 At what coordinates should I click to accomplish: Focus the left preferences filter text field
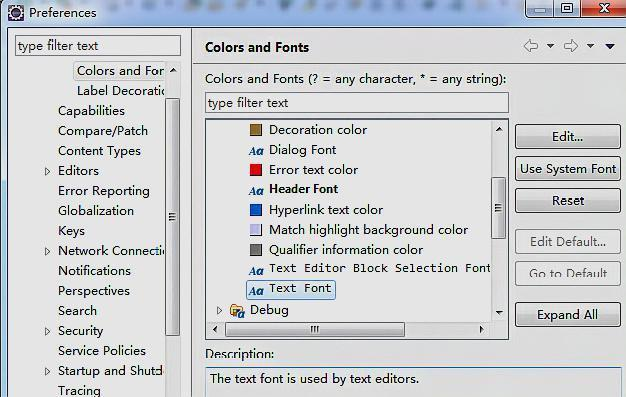(x=98, y=46)
